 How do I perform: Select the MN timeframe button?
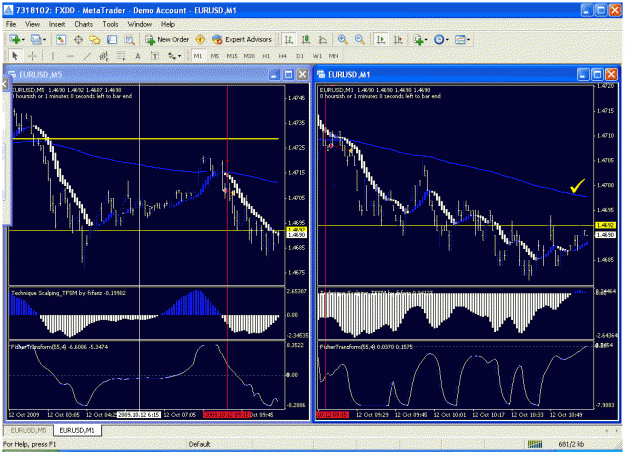point(334,56)
